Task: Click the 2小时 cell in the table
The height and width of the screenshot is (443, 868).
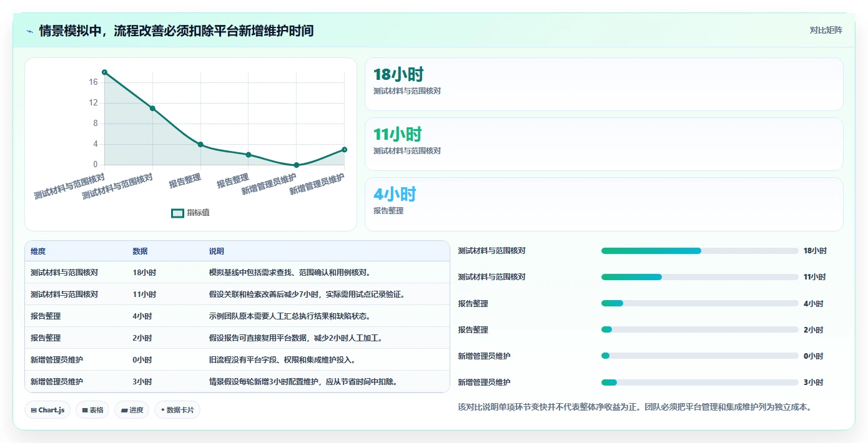Action: pos(142,338)
